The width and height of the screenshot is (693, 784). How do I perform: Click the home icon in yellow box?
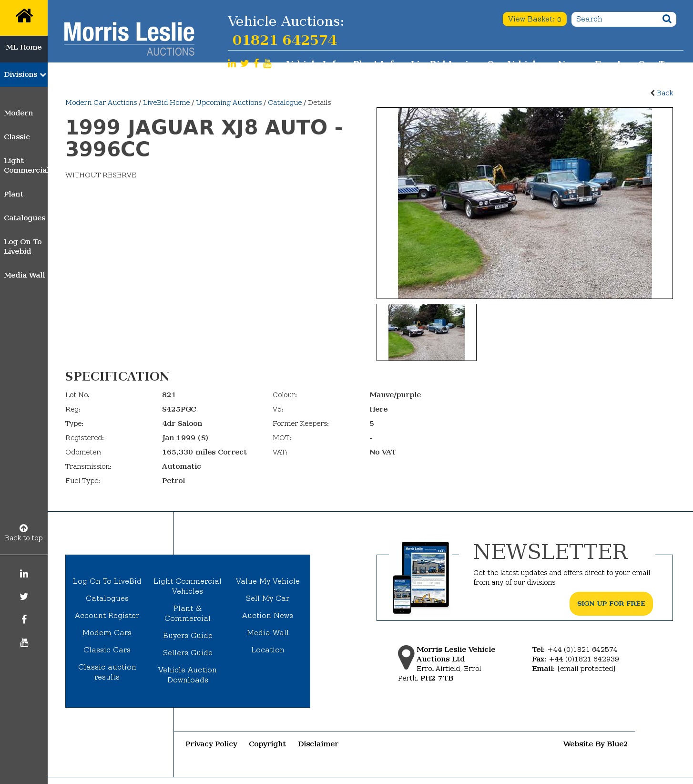(24, 16)
